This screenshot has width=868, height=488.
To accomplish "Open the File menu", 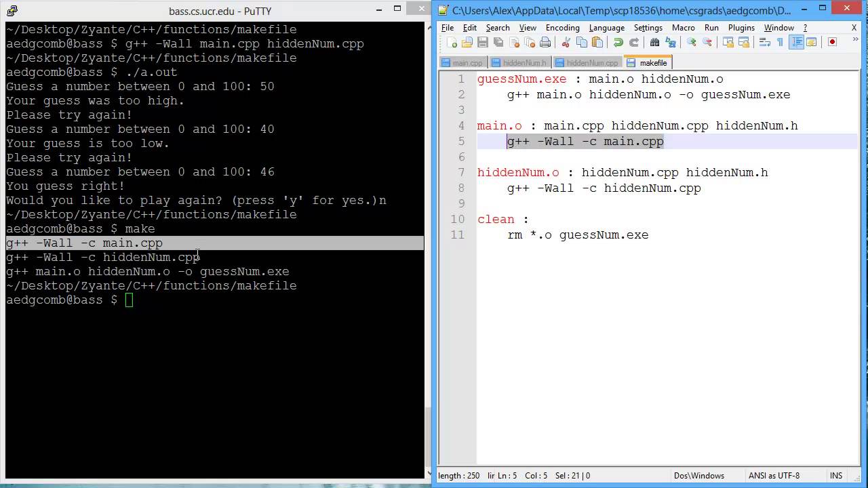I will coord(448,28).
